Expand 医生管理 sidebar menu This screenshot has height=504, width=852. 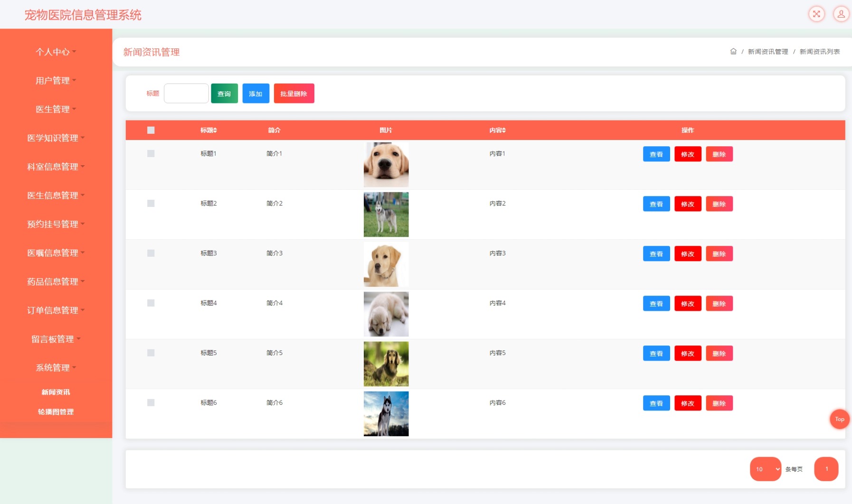(56, 109)
